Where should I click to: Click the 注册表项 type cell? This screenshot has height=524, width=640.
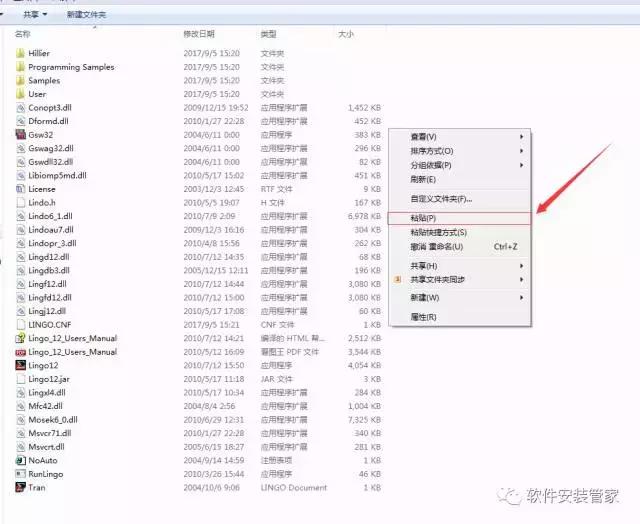pos(276,460)
